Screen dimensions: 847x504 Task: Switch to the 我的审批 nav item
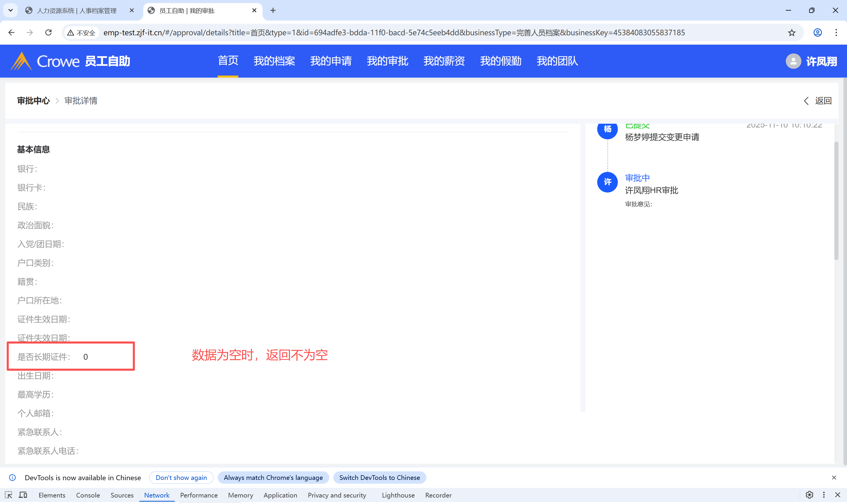point(387,61)
